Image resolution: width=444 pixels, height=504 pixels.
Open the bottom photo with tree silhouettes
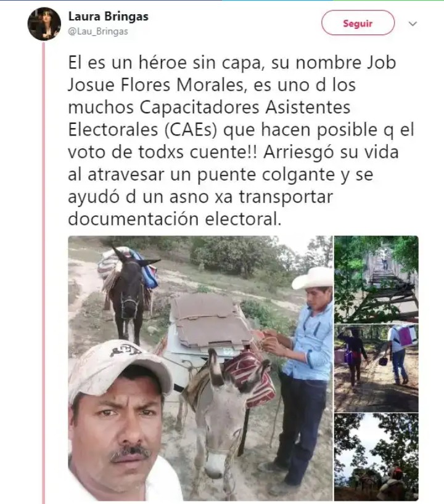tap(376, 457)
